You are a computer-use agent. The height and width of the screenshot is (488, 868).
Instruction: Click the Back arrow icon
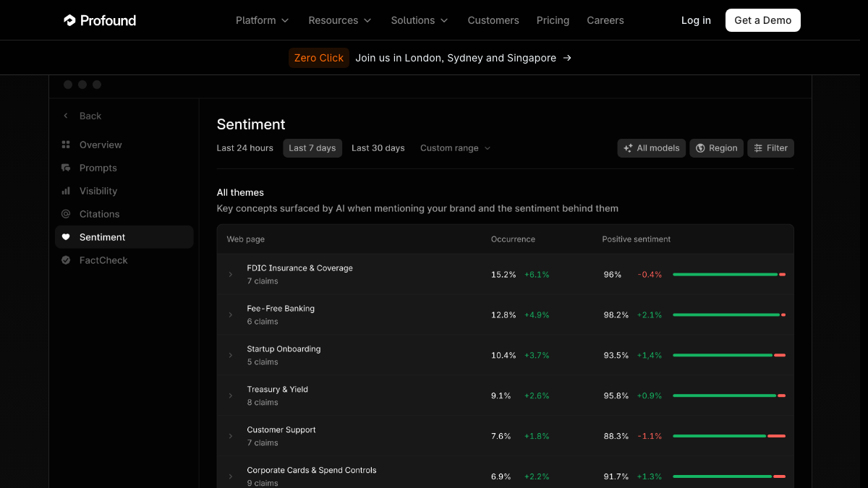click(x=66, y=116)
